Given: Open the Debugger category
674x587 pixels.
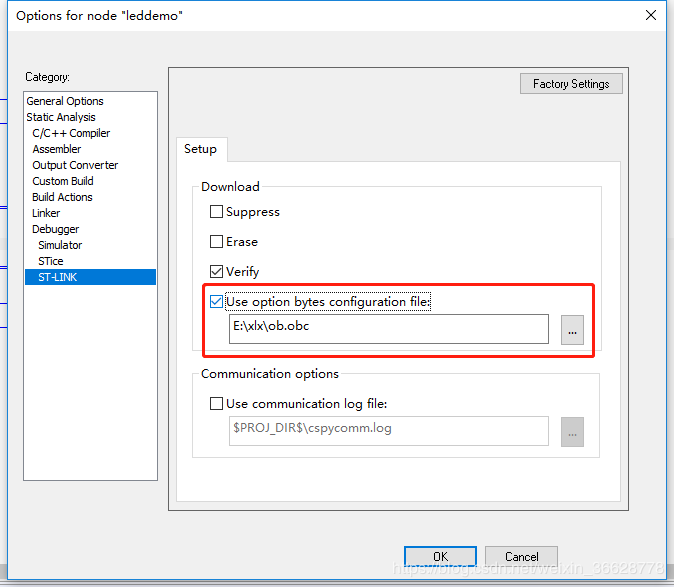Looking at the screenshot, I should tap(90, 229).
